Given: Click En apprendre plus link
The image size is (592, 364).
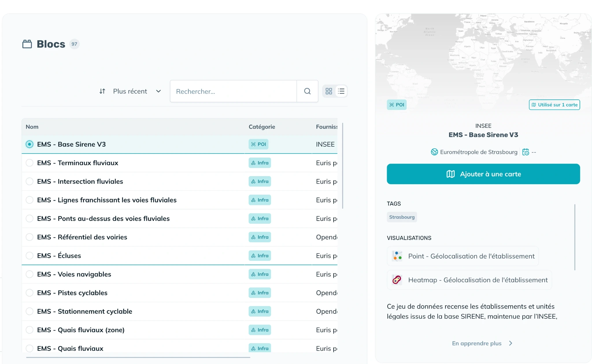Looking at the screenshot, I should tap(477, 343).
